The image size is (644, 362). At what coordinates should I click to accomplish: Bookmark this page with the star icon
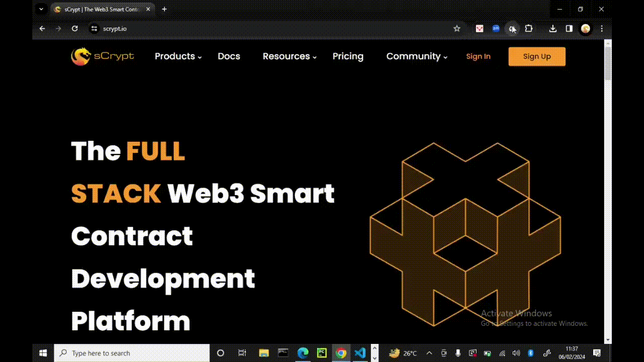[x=457, y=29]
